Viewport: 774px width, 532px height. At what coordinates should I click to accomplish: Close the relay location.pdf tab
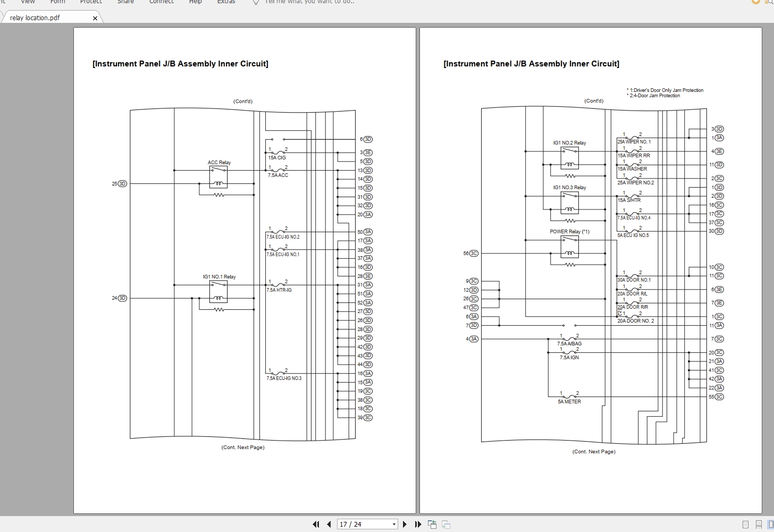[95, 18]
